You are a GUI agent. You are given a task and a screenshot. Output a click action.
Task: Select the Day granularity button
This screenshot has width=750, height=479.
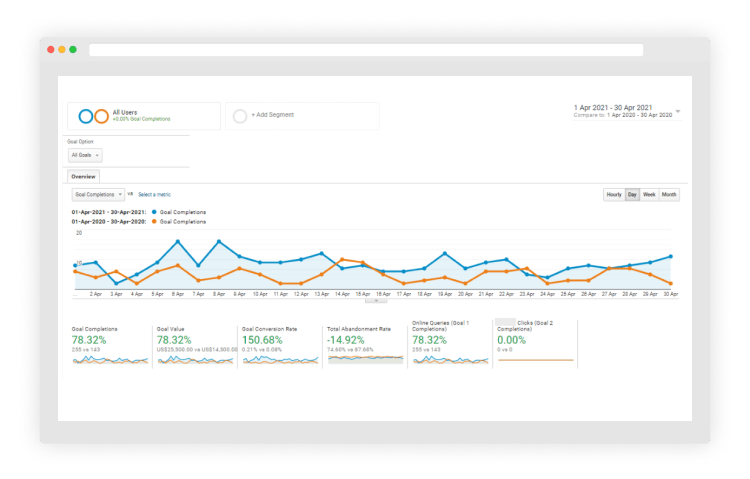(x=632, y=195)
